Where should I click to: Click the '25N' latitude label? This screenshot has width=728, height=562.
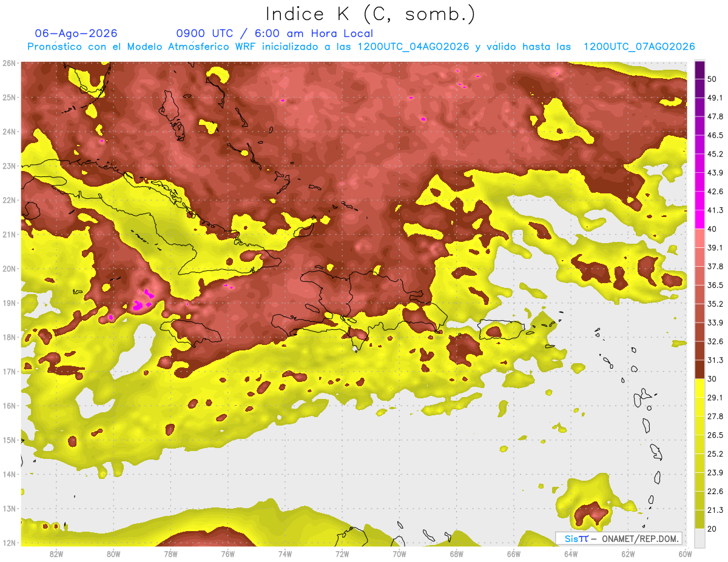(8, 98)
